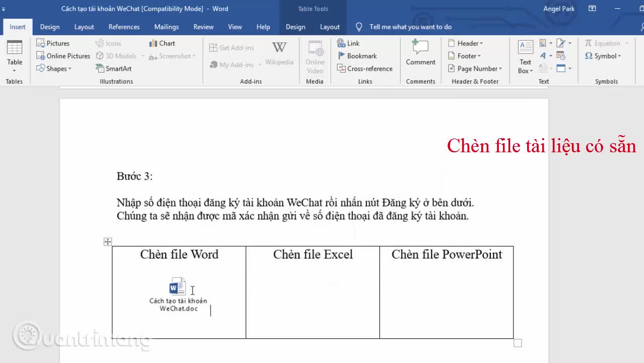Viewport: 644px width, 363px height.
Task: Open the Design tab next to Insert
Action: point(50,27)
